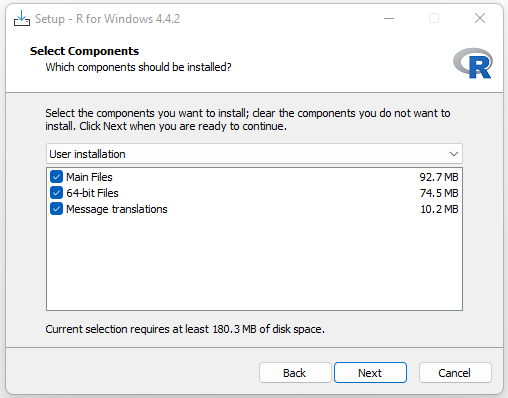Select the 92.7 MB size value
Viewport: 508px width, 398px height.
pyautogui.click(x=439, y=177)
